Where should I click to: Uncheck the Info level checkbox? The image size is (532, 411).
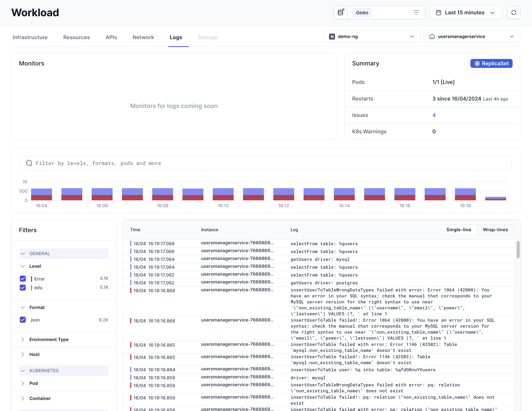[23, 288]
